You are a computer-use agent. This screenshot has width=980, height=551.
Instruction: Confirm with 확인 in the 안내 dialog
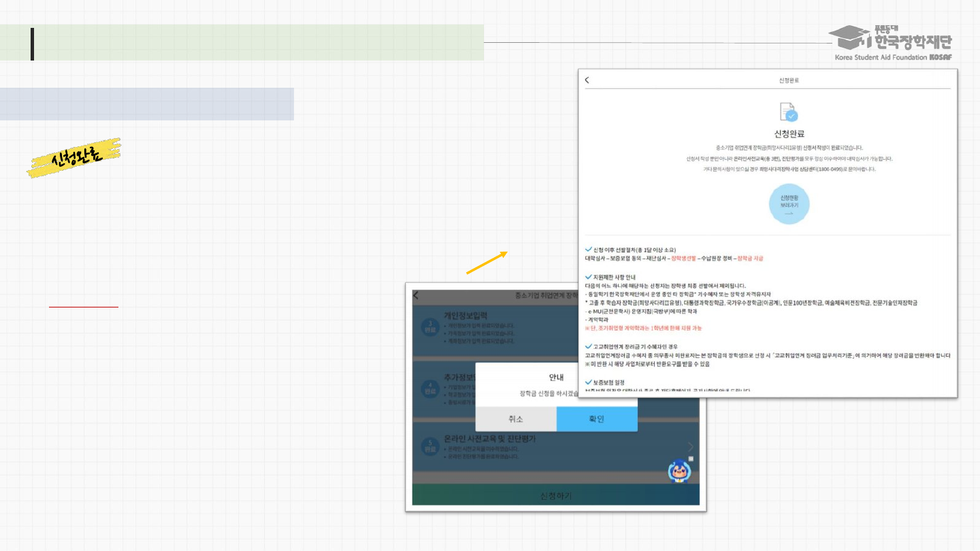point(596,419)
